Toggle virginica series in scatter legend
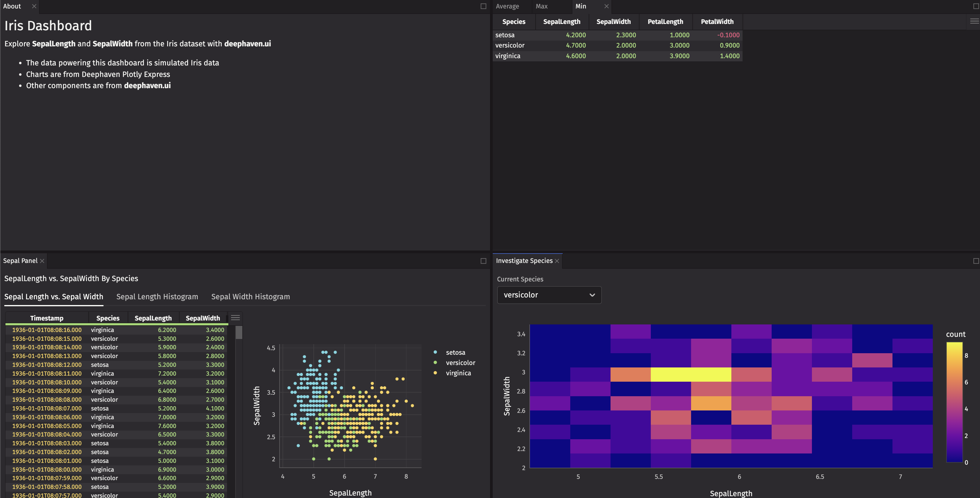980x498 pixels. (x=458, y=373)
